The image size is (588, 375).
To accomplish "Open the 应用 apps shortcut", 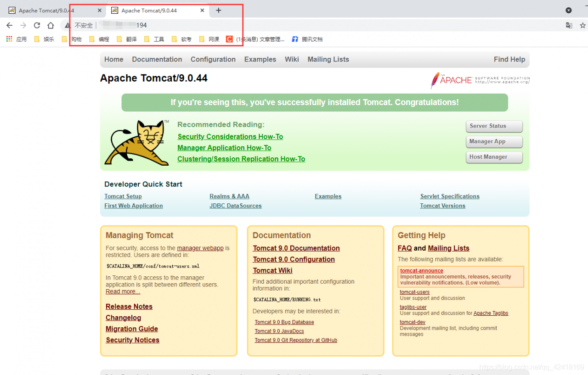I will 17,39.
